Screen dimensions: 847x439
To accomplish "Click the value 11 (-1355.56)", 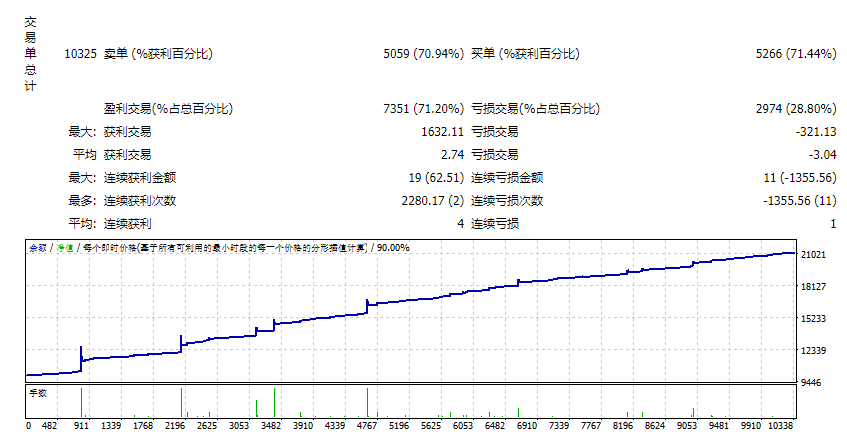I will tap(800, 178).
